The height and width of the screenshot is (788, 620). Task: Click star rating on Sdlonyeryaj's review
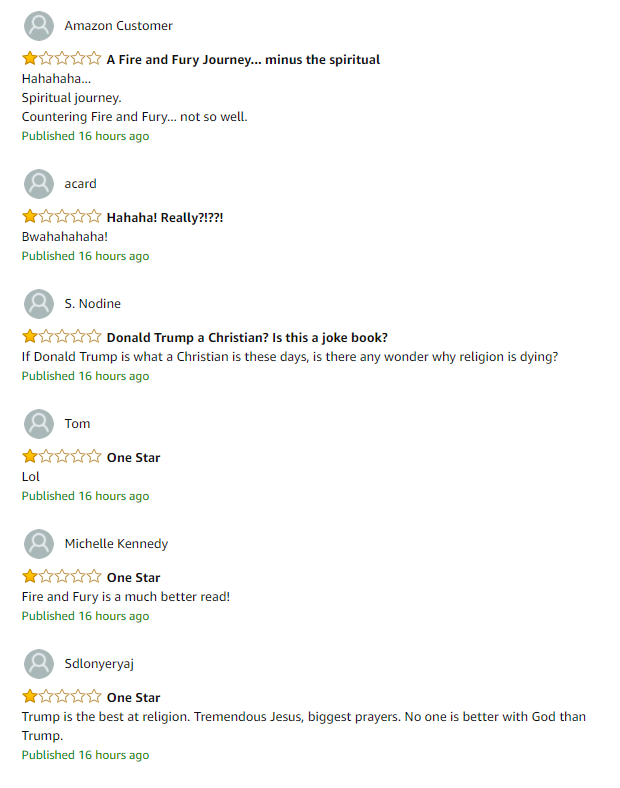click(62, 697)
